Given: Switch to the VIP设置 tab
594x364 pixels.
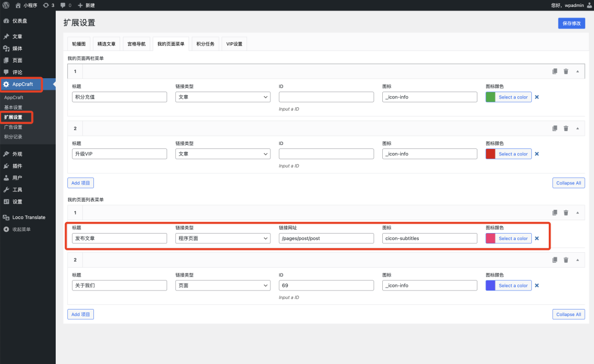Looking at the screenshot, I should [x=234, y=44].
